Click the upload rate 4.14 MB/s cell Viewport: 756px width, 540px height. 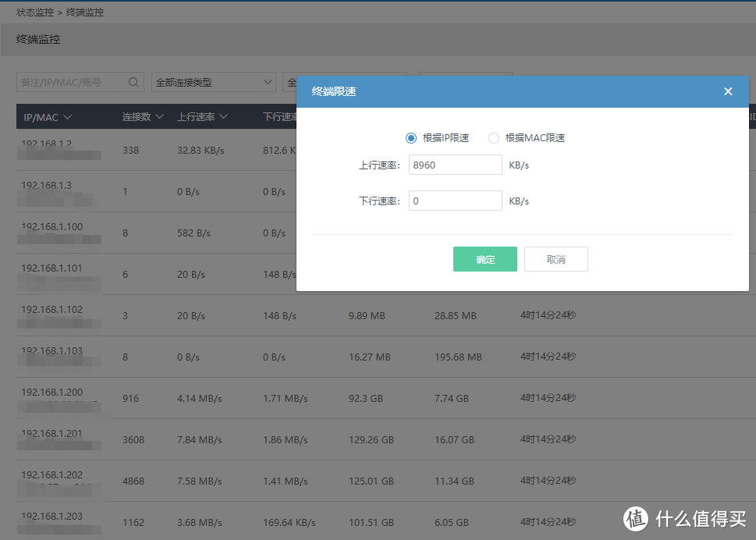(x=199, y=399)
